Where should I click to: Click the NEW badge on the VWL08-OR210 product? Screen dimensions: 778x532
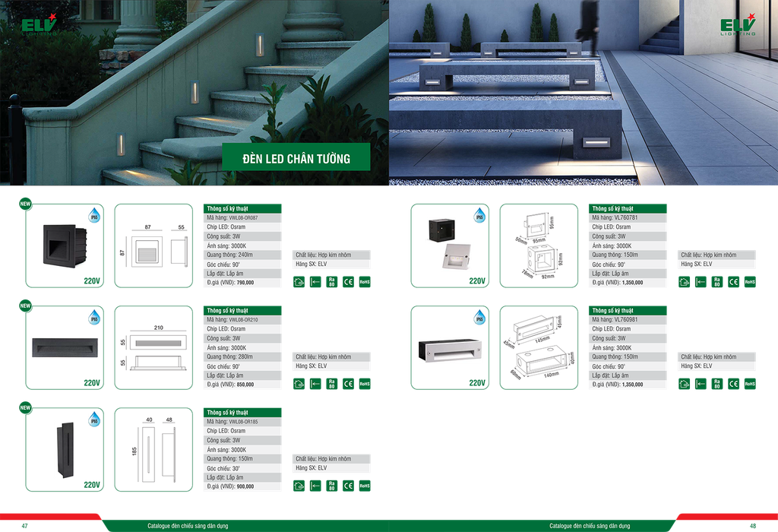point(25,306)
